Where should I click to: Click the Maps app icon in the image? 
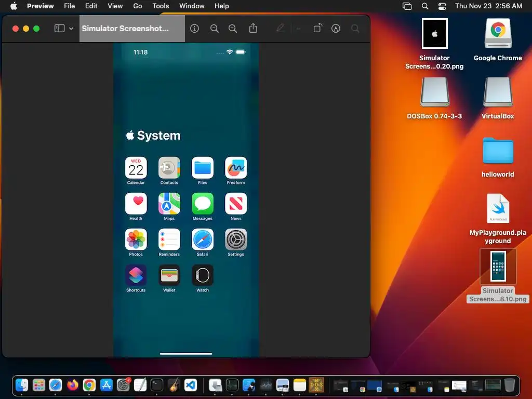coord(169,204)
